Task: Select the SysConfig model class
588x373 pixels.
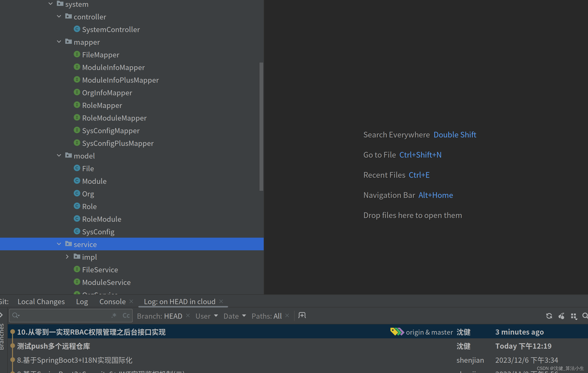Action: 98,232
